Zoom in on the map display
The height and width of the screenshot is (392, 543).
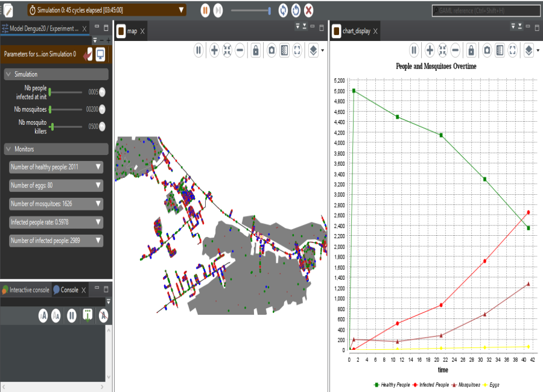click(214, 51)
